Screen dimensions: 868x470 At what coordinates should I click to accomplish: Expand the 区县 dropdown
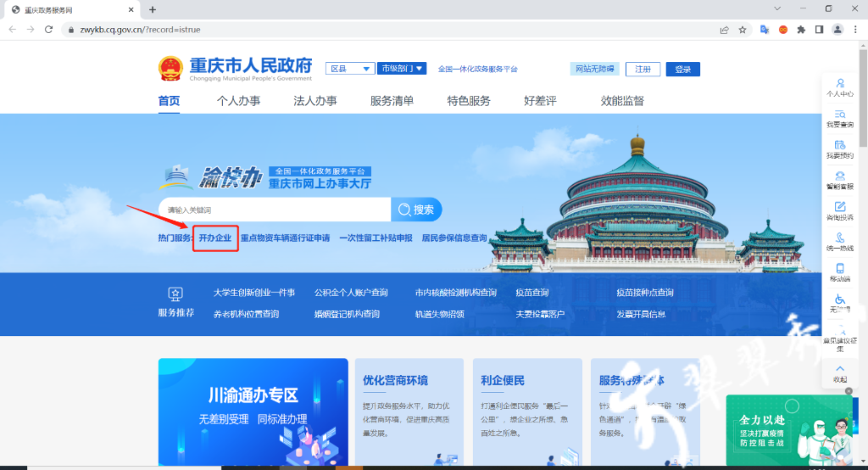pyautogui.click(x=351, y=69)
